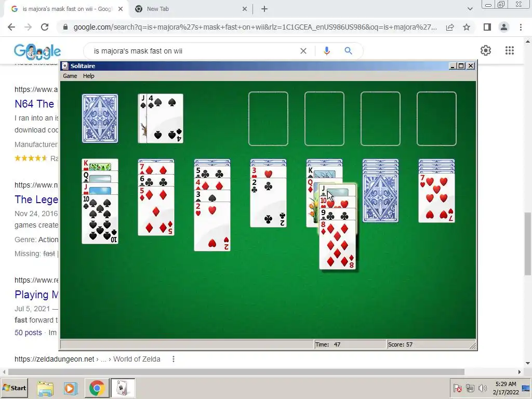Open the Chrome profile avatar
This screenshot has height=399, width=532.
[504, 27]
